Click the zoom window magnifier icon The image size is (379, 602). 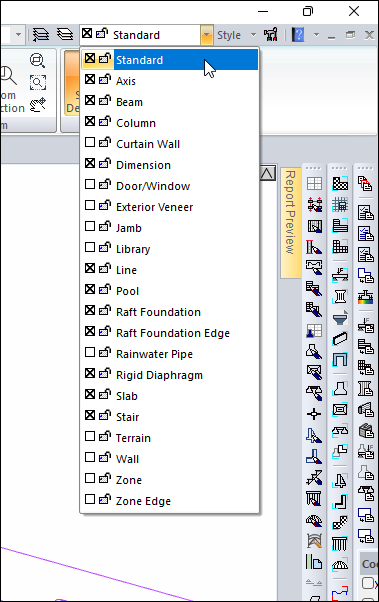point(38,82)
